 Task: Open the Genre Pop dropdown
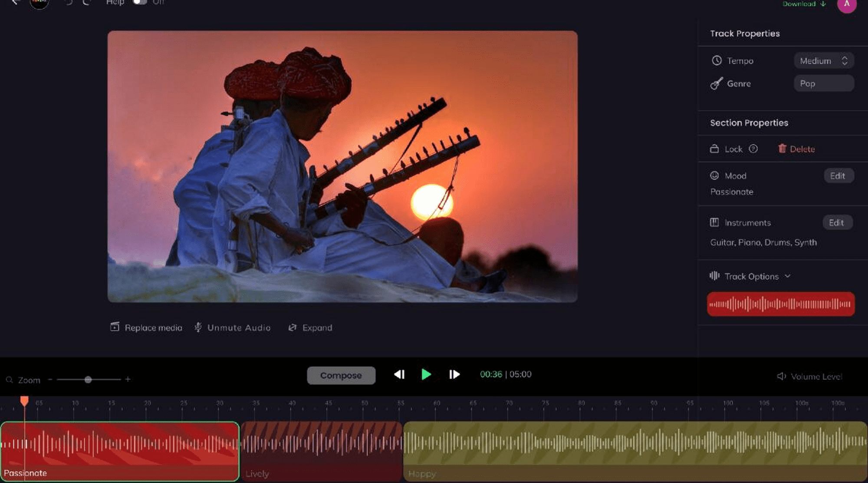[823, 83]
